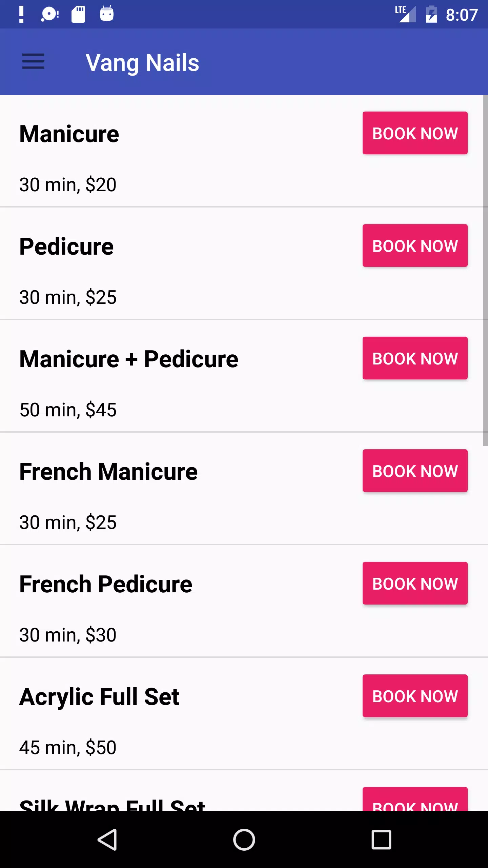
Task: Tap the Android debug robot status icon
Action: click(x=107, y=14)
